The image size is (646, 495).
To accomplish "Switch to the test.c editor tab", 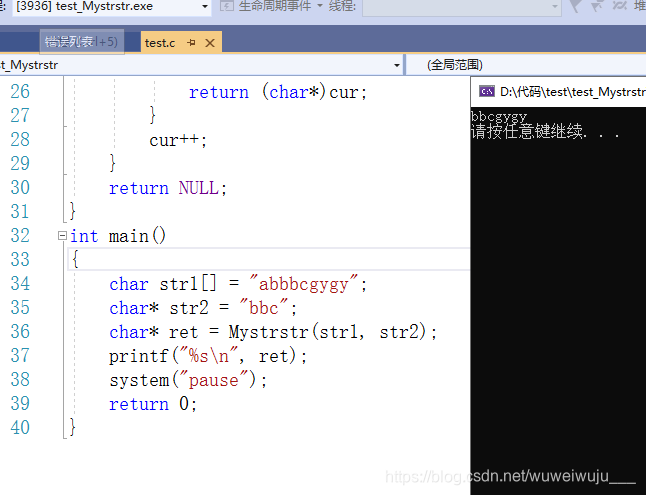I will (x=160, y=43).
